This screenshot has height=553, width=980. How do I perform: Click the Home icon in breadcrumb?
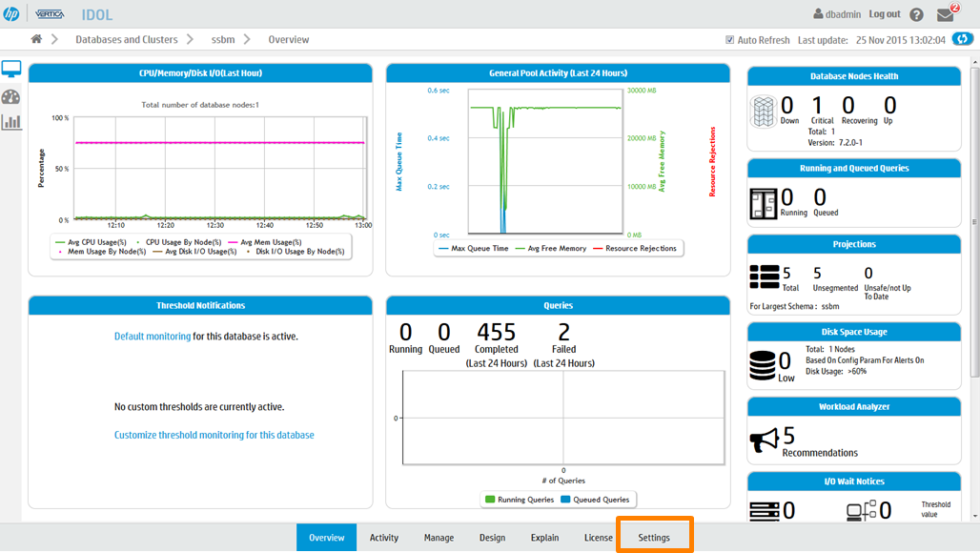36,39
